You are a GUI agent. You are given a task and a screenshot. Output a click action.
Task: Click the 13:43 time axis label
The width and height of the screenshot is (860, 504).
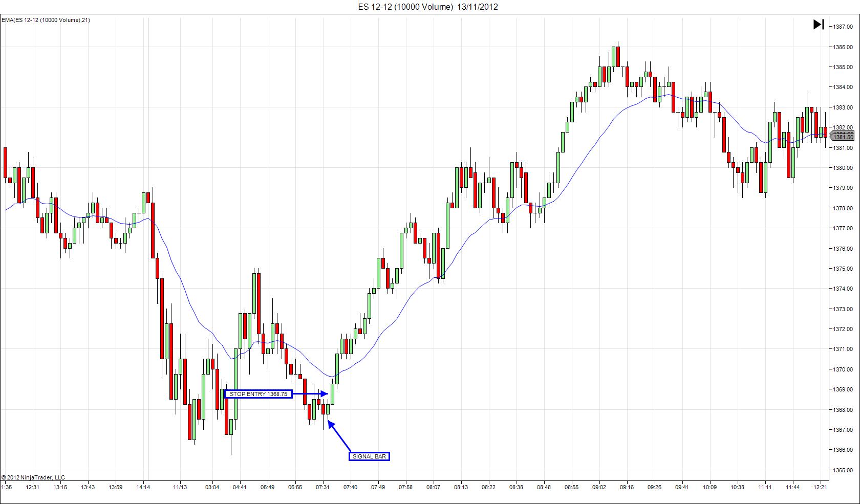(x=88, y=487)
